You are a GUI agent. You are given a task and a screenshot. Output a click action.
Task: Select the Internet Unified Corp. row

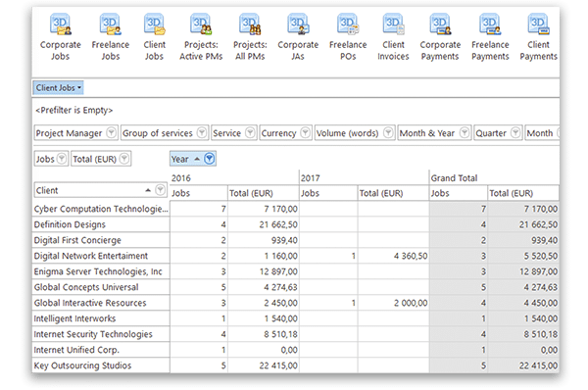[101, 350]
